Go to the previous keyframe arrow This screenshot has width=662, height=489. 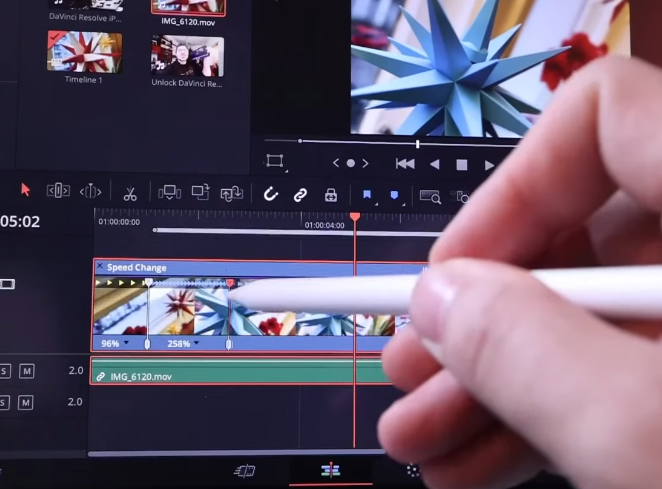(336, 163)
